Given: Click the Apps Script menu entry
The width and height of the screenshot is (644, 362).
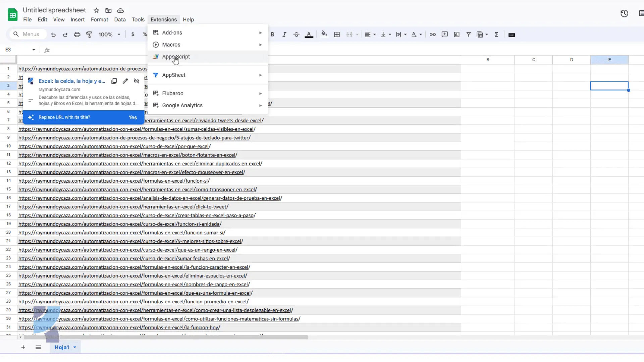Looking at the screenshot, I should click(176, 57).
